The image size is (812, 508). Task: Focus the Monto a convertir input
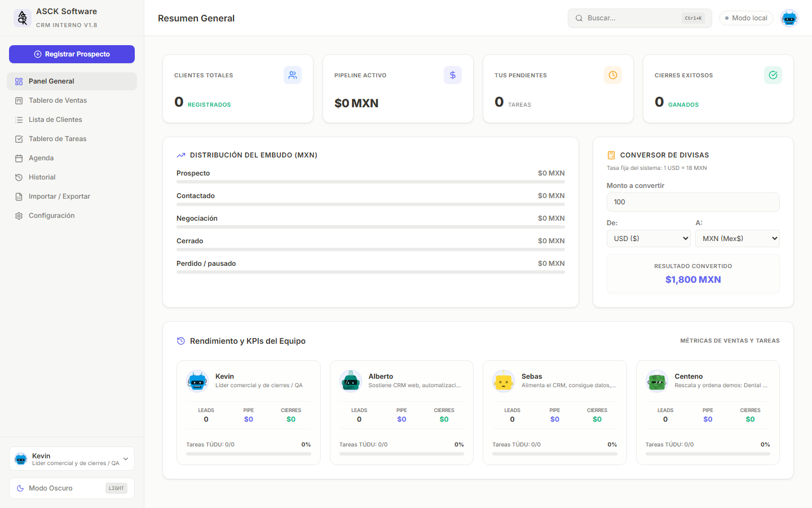693,202
